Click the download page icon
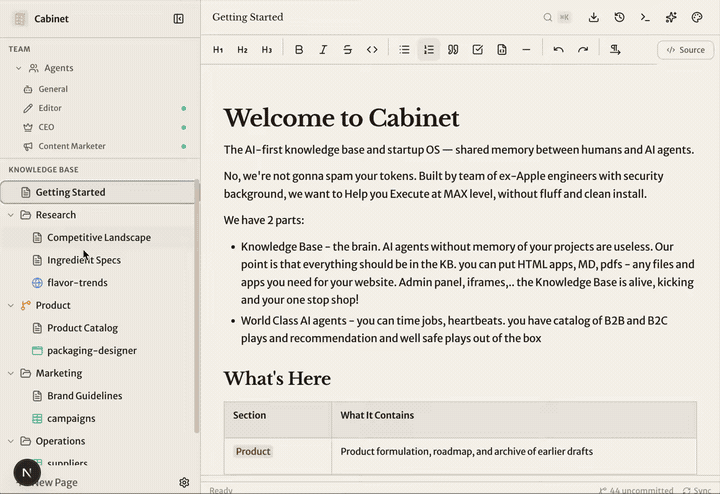720x494 pixels. [594, 17]
